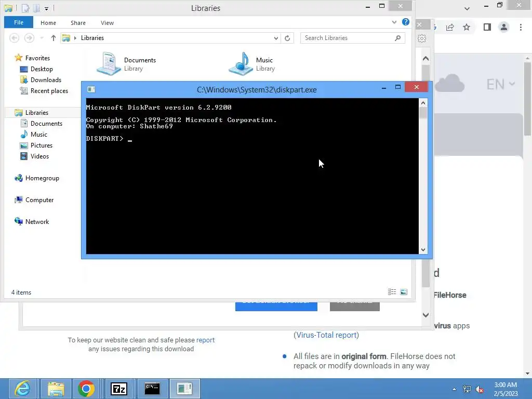Screen dimensions: 532x399
Task: Open Chrome three-dot menu
Action: (x=521, y=27)
